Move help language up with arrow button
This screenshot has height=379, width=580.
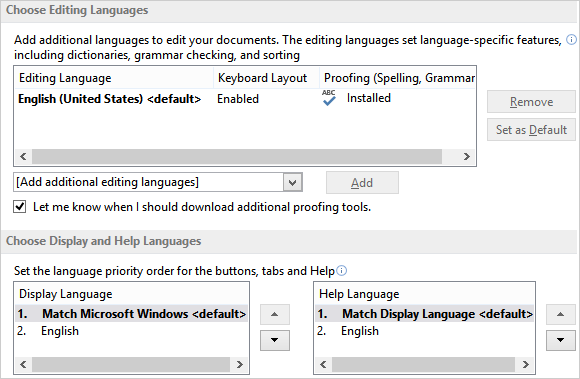click(560, 314)
